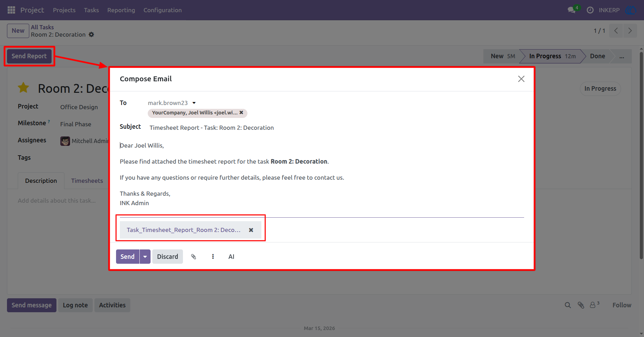644x337 pixels.
Task: Click the Send Report button
Action: pos(29,56)
